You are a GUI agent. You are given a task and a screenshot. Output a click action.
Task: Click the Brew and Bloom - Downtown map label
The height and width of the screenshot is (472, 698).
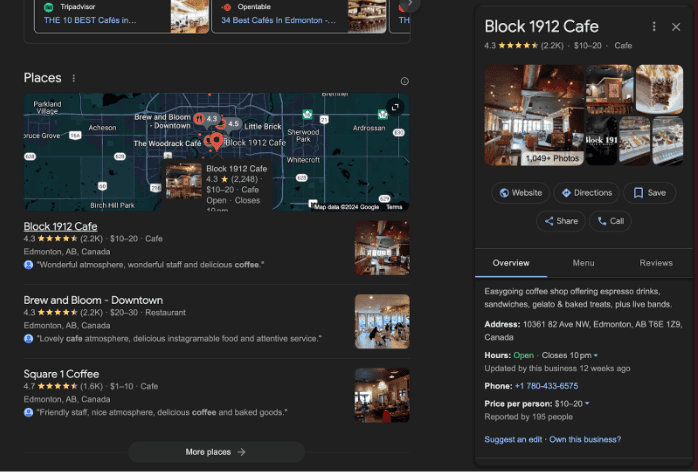[x=162, y=121]
